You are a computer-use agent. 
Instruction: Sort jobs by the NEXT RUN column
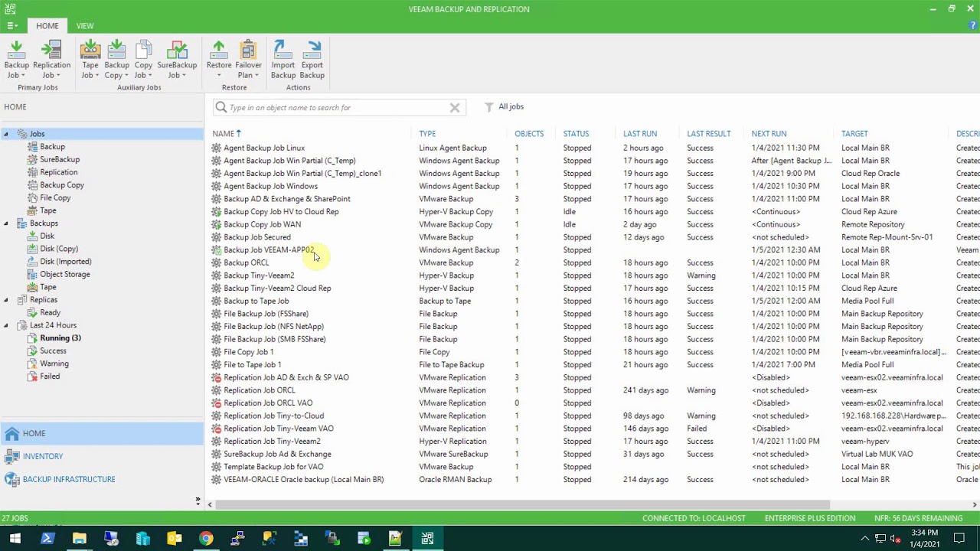point(769,134)
